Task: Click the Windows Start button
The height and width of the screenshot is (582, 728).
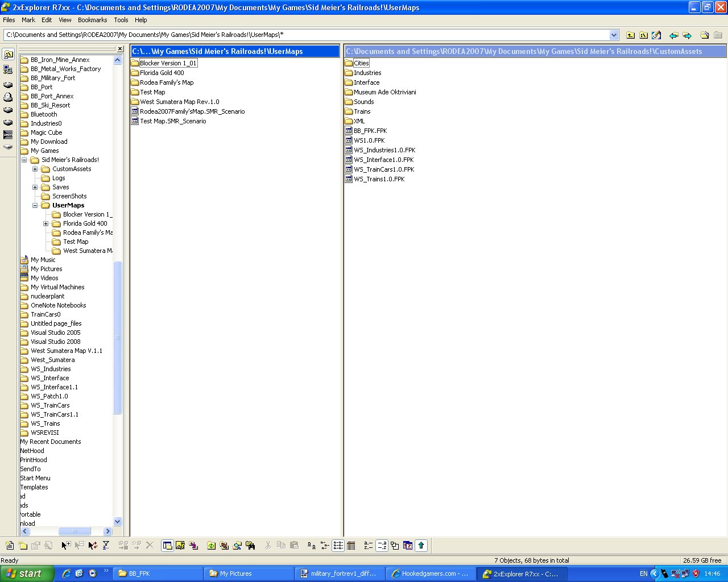Action: [x=27, y=573]
